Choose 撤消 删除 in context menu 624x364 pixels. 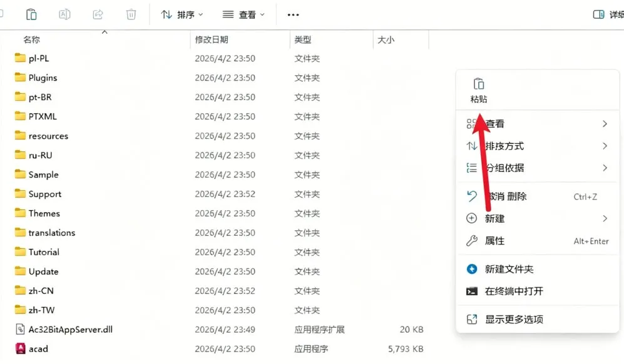click(x=537, y=196)
